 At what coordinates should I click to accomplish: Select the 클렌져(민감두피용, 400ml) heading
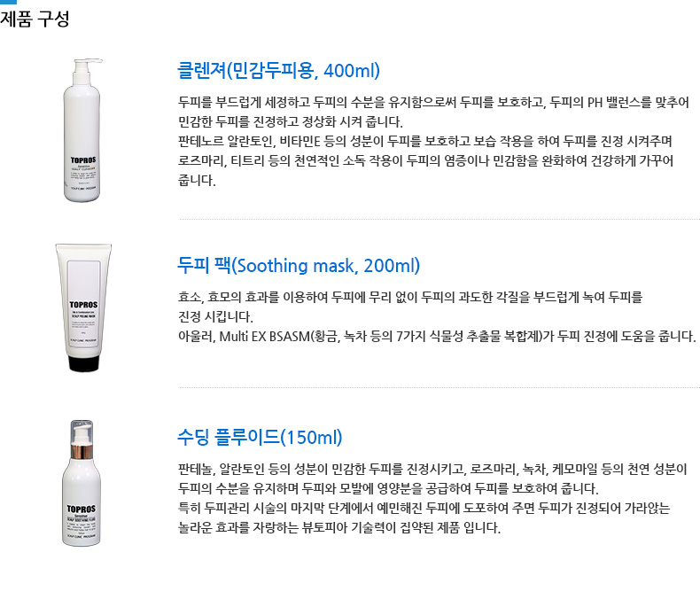pos(278,71)
